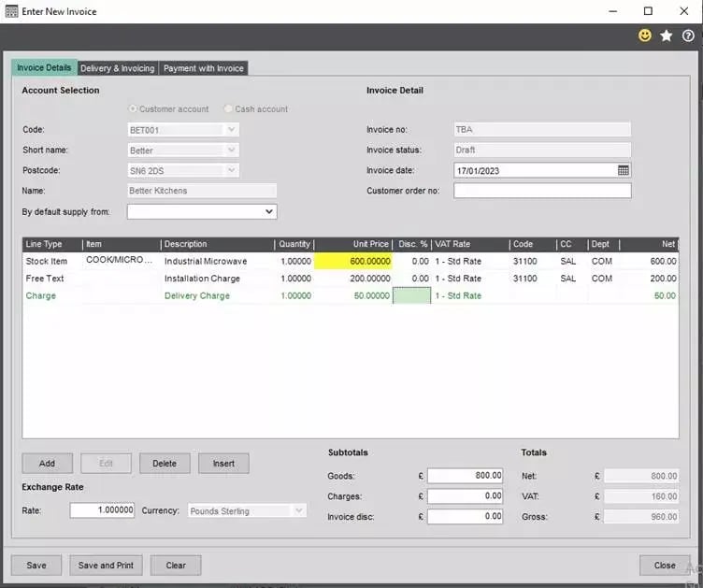Click the Save button
The width and height of the screenshot is (703, 588).
(x=36, y=566)
